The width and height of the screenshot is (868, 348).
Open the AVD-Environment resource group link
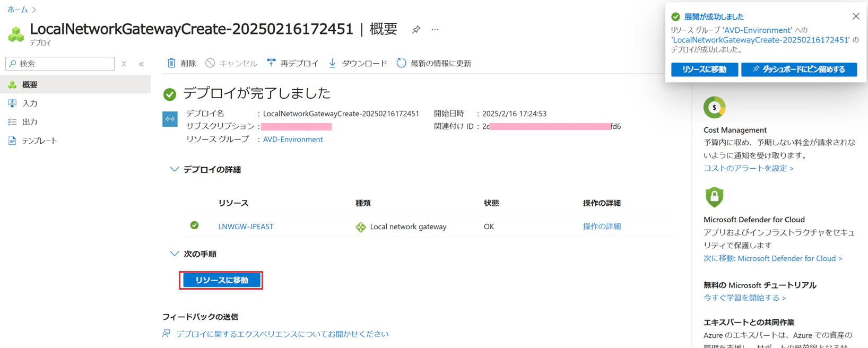293,139
